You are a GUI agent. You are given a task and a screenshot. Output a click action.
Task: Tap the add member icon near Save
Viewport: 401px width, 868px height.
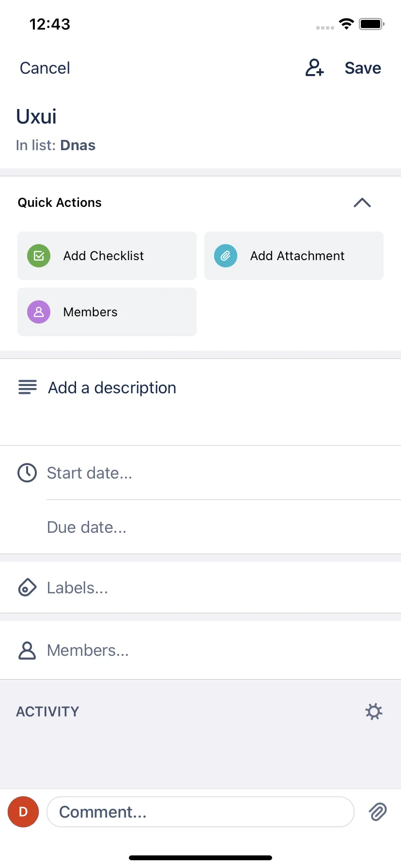[x=314, y=68]
